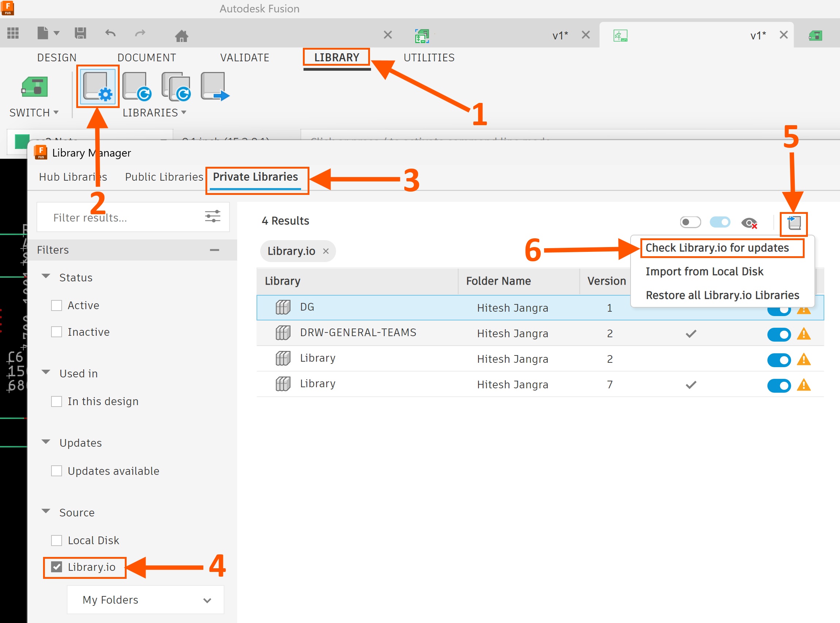
Task: Open the LIBRARIES dropdown menu
Action: [x=154, y=113]
